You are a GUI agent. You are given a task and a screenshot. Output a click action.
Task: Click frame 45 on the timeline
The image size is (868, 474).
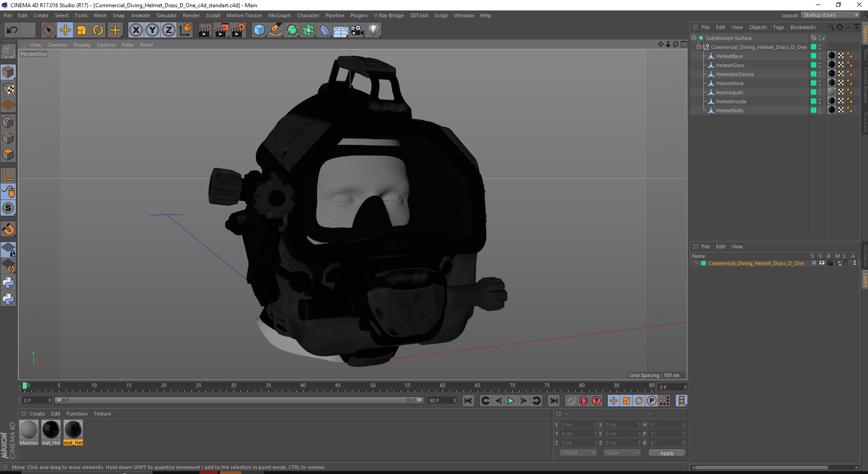338,387
